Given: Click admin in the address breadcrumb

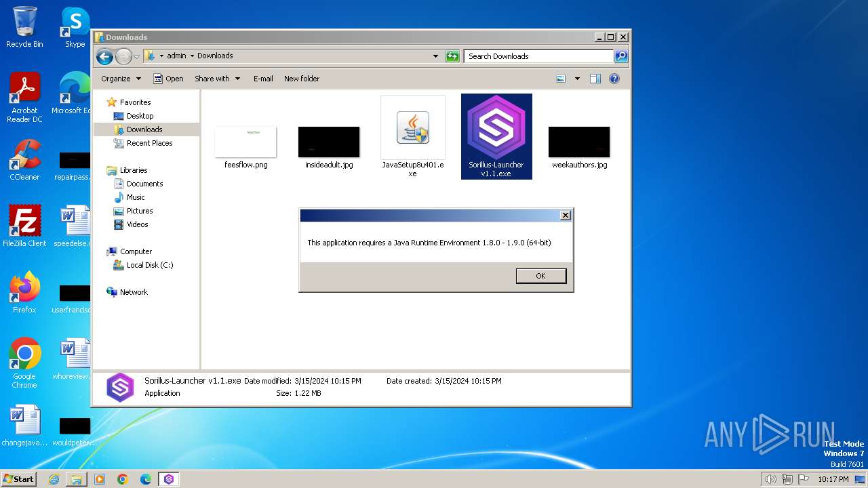Looking at the screenshot, I should (176, 56).
